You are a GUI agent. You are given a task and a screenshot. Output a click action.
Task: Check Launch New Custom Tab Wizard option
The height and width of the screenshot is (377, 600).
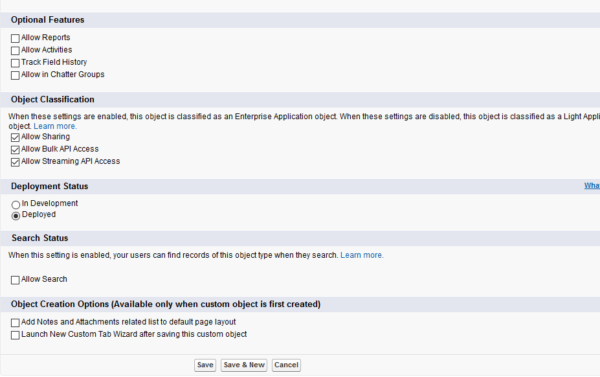point(15,335)
